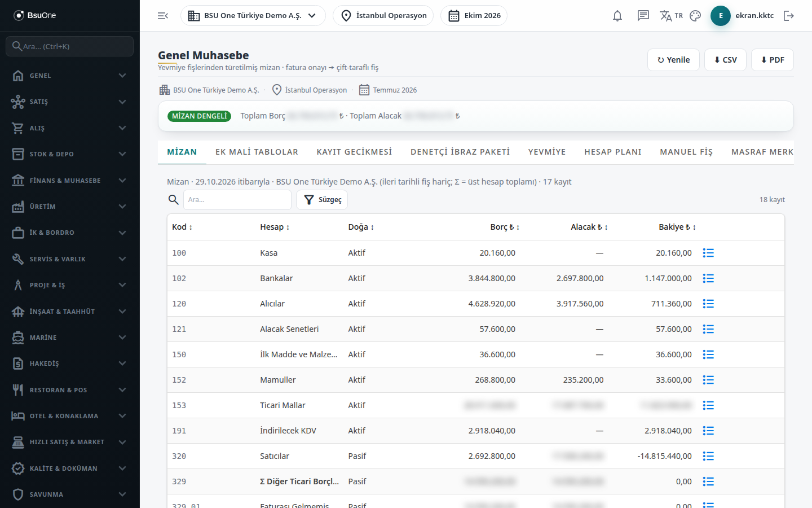Open the Hesap Planı tab

(613, 152)
